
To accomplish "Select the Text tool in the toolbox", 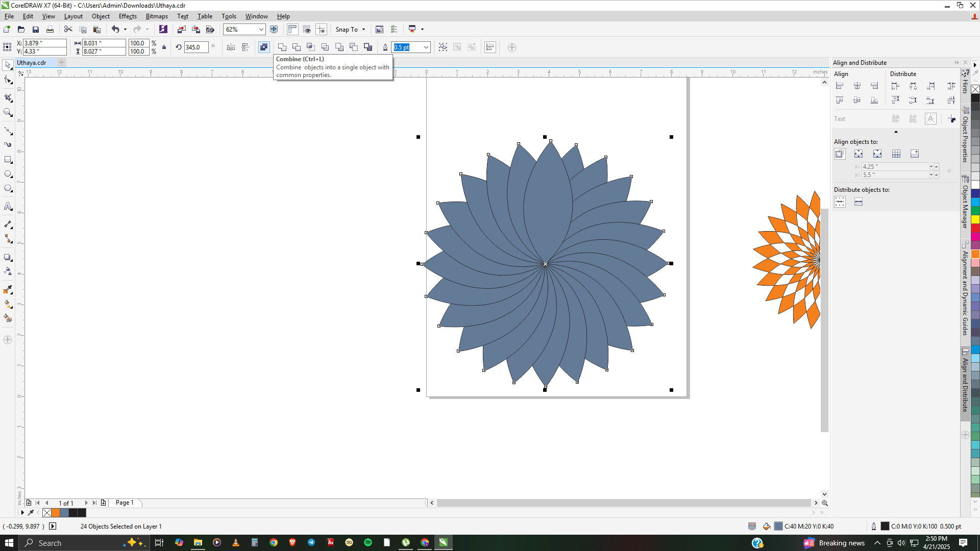I will (8, 207).
